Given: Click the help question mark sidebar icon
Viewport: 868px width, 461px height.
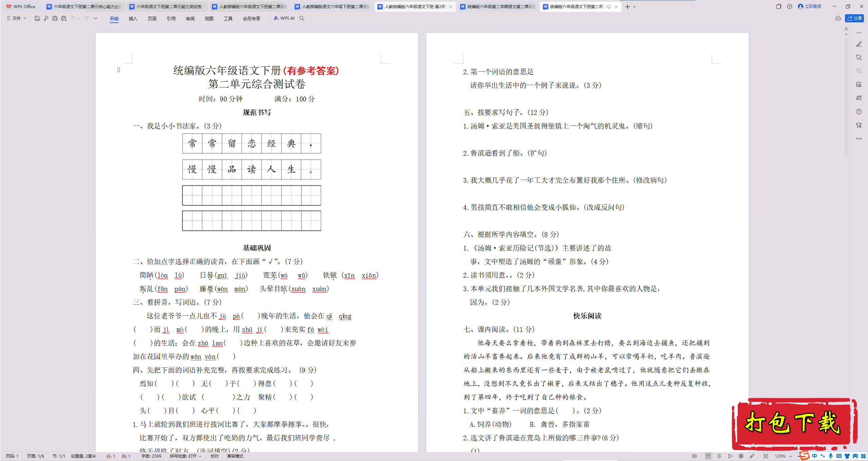Looking at the screenshot, I should coord(859,112).
